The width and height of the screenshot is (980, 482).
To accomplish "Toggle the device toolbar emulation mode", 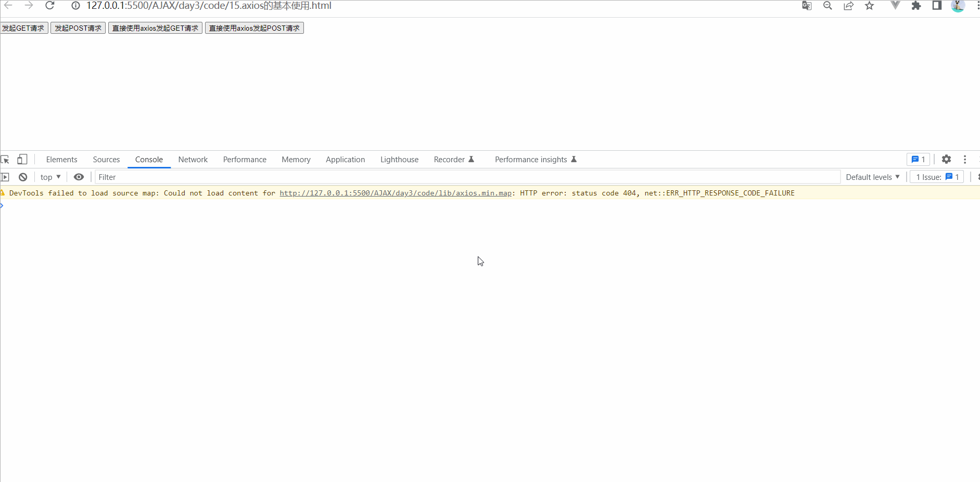I will [x=22, y=159].
